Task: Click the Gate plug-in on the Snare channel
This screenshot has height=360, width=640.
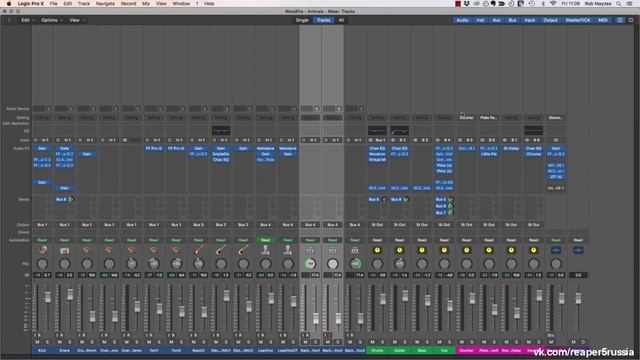Action: click(x=64, y=149)
